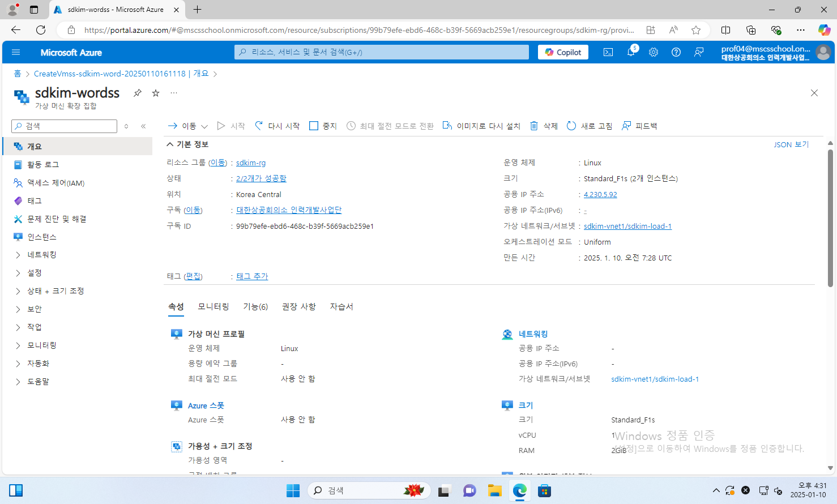This screenshot has width=837, height=504.
Task: Click 시작 (Start) in the toolbar
Action: tap(231, 126)
